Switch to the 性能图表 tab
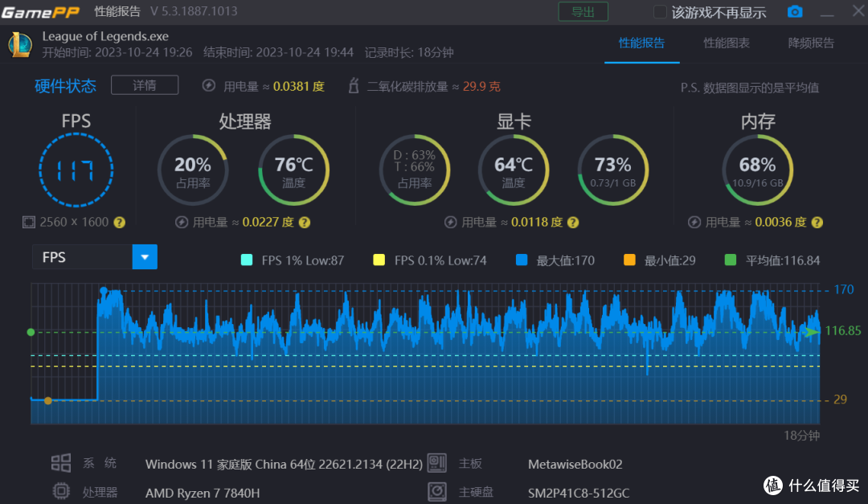This screenshot has width=868, height=504. coord(727,43)
